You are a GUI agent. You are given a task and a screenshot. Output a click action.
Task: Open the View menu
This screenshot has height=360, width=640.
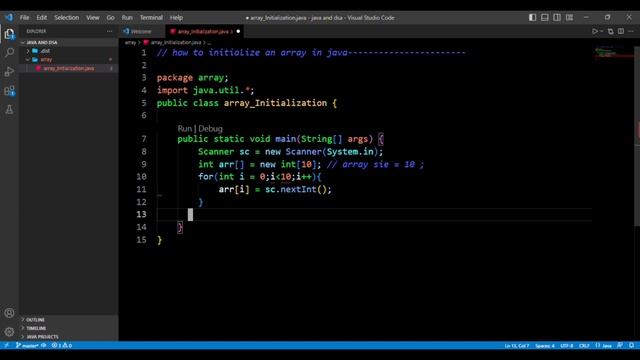coord(93,18)
